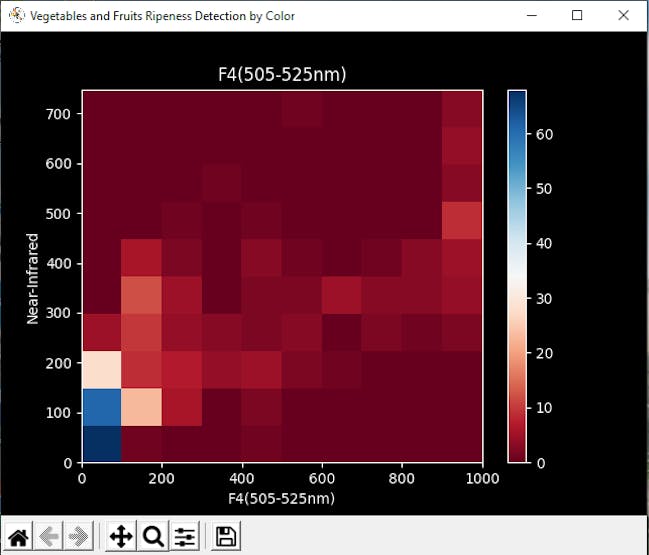
Task: Reset plot with the Home icon
Action: (19, 537)
